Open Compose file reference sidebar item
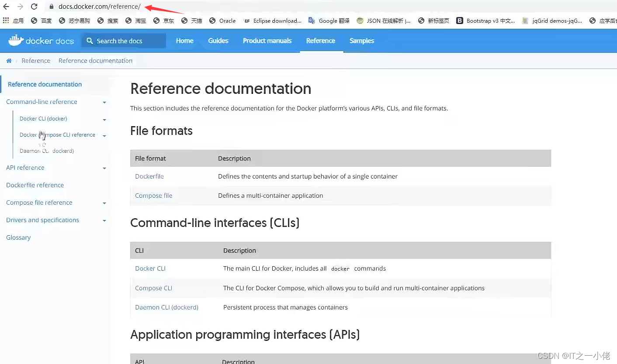The image size is (617, 364). pos(39,203)
